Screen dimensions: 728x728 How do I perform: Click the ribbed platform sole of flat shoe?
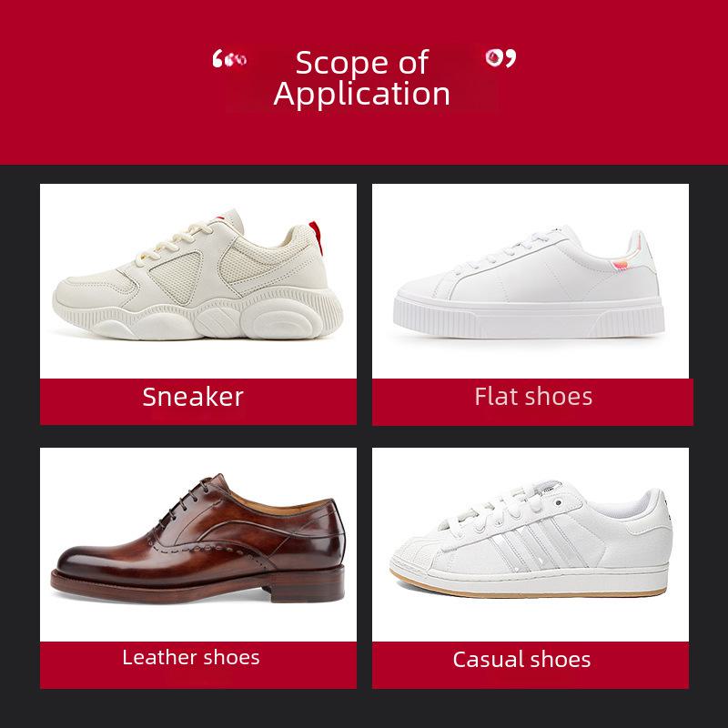(529, 318)
